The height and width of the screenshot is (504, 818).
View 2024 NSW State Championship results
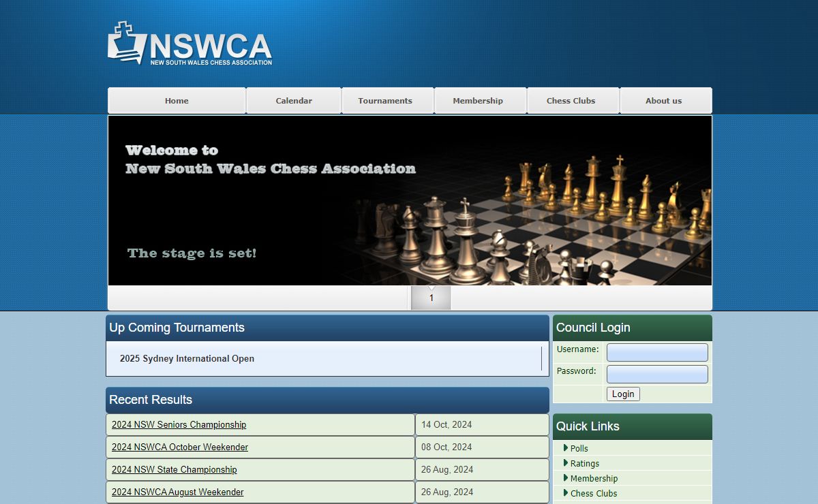tap(175, 469)
